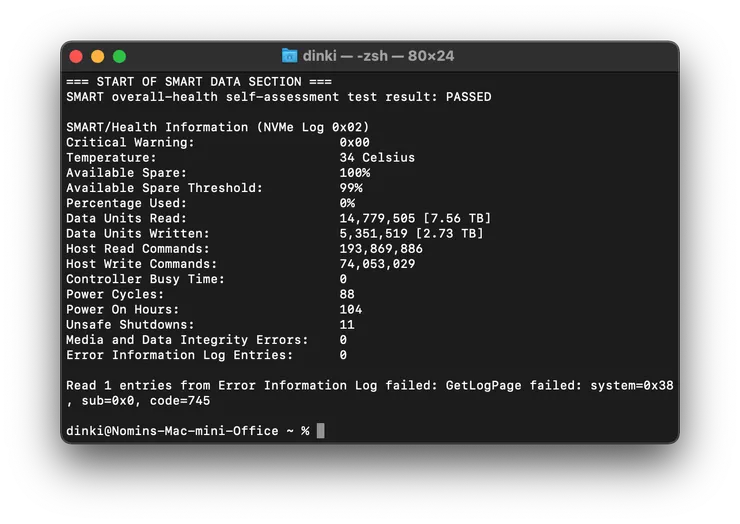Click the 'Host Read Commands' value 193,869,886
The image size is (740, 524).
(381, 248)
